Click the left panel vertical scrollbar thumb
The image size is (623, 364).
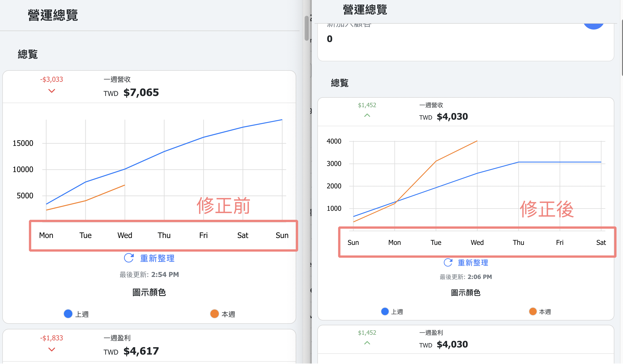[307, 28]
